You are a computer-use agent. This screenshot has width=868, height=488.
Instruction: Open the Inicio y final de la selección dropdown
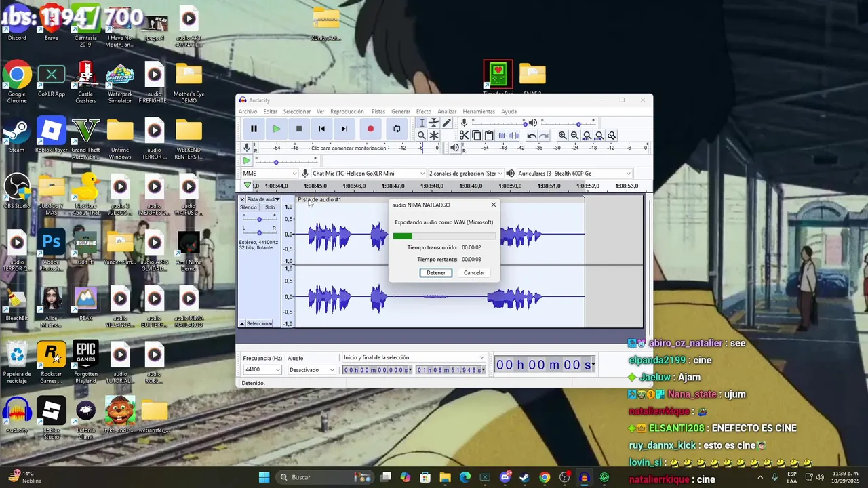(414, 357)
